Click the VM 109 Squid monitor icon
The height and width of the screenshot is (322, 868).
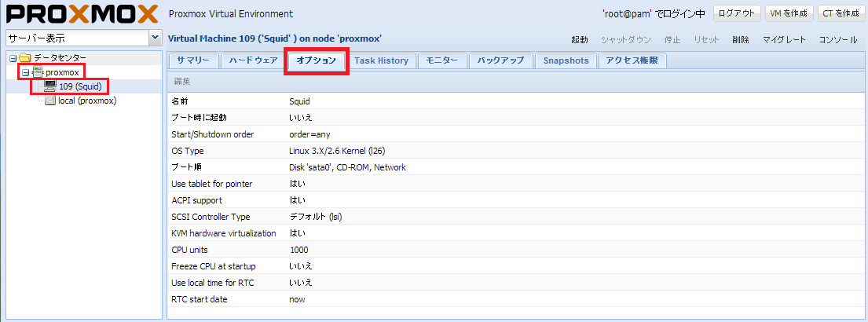click(x=50, y=86)
